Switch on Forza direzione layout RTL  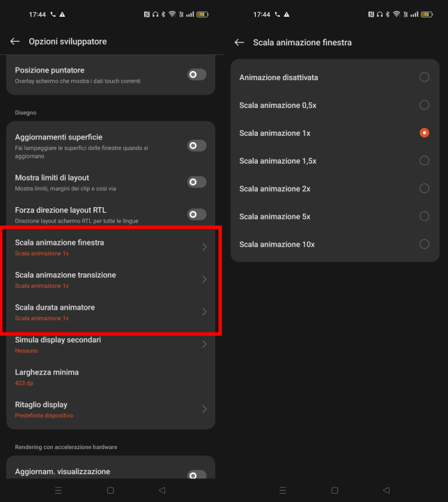(x=196, y=215)
